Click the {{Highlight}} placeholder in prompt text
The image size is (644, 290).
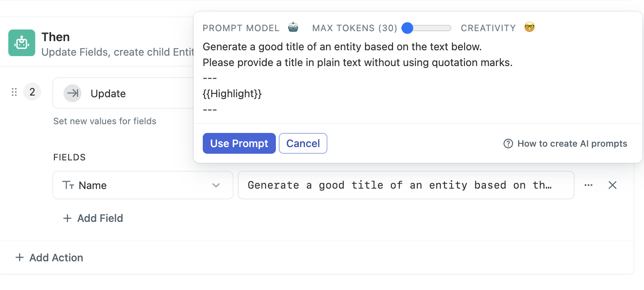232,94
